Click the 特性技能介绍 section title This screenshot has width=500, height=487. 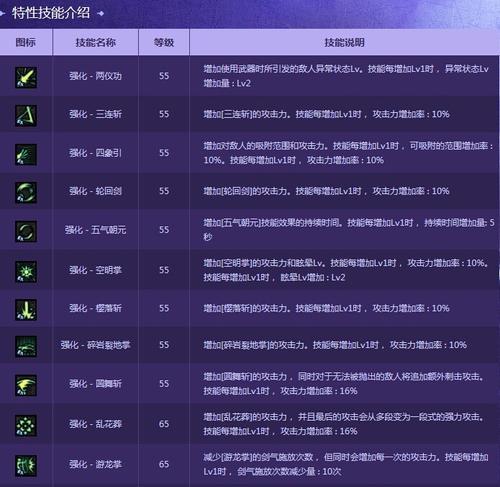coord(51,13)
